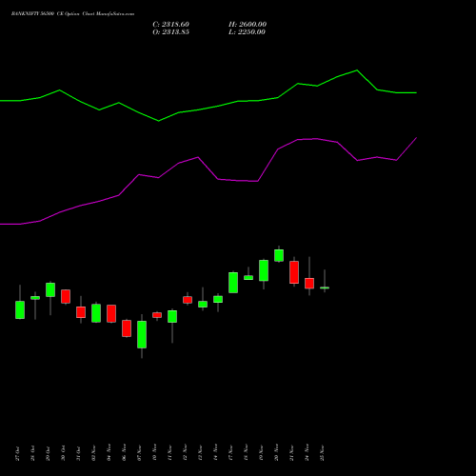Click the '20 Nov' date label
This screenshot has height=476, width=476.
click(x=276, y=453)
